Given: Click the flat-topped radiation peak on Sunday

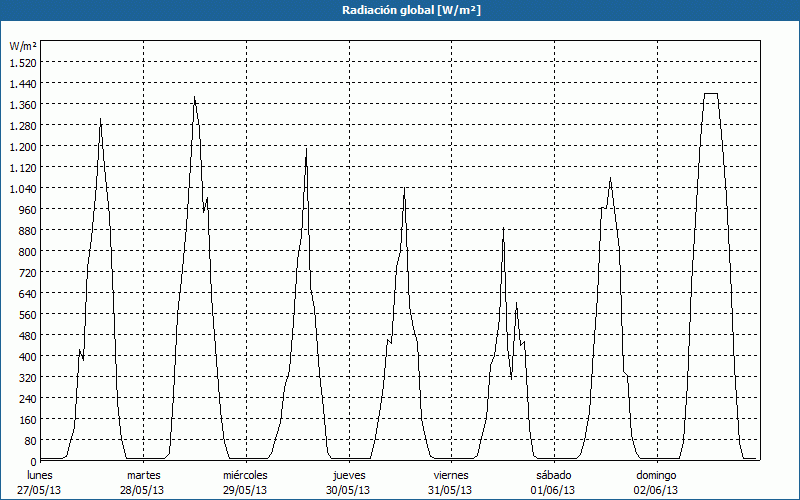Looking at the screenshot, I should tap(711, 94).
